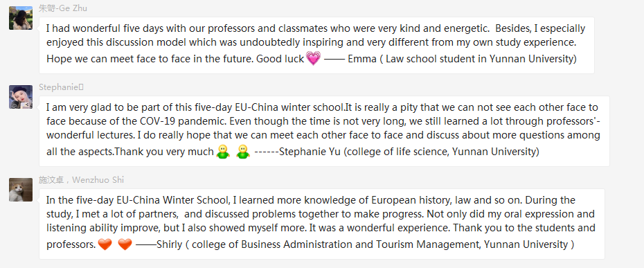Viewport: 644px width, 268px height.
Task: Click the sender name 施汶卓, Wenzhuo Shi
Action: [81, 179]
